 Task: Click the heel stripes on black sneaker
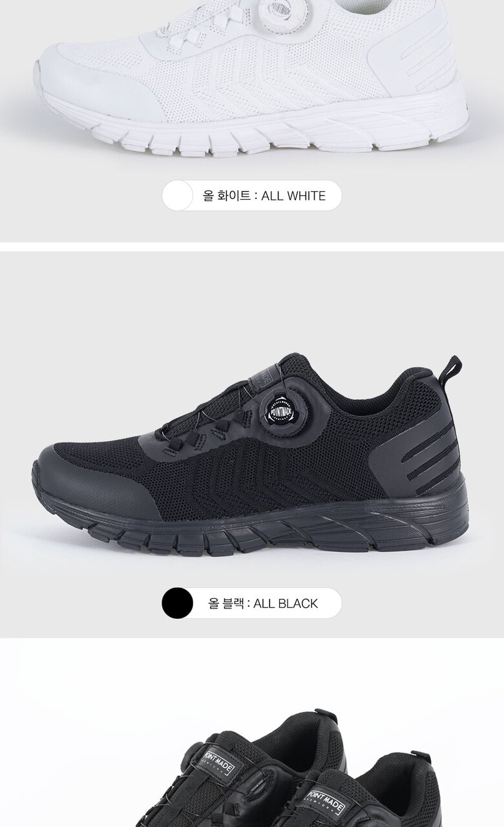click(426, 460)
